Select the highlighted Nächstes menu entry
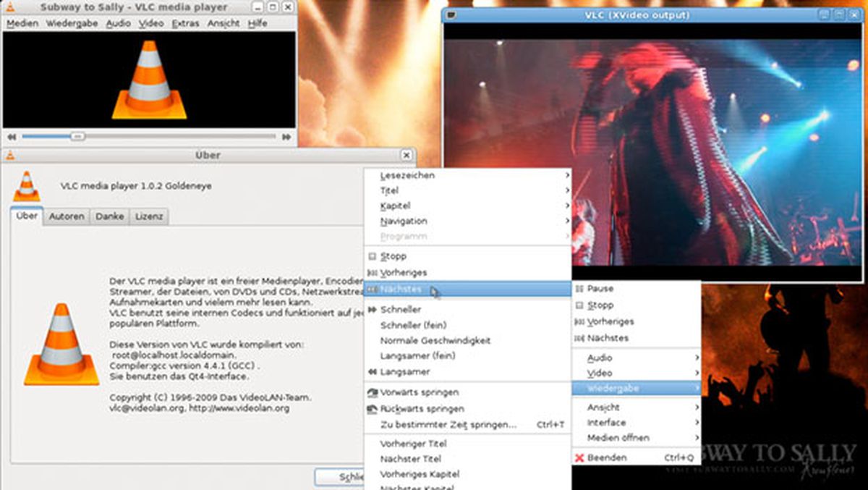Viewport: 868px width, 490px height. (405, 288)
